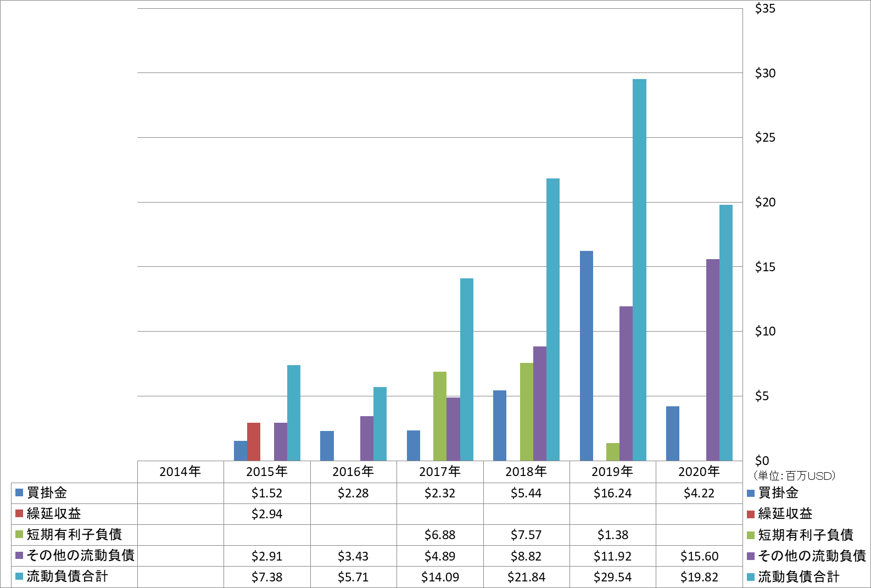The width and height of the screenshot is (871, 588).
Task: Click the 2016年 column header
Action: point(353,472)
